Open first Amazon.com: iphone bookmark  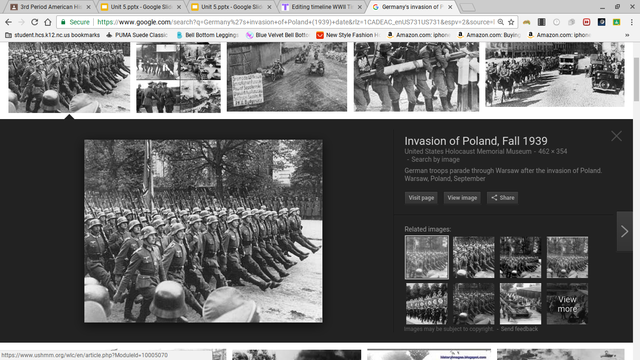[418, 35]
